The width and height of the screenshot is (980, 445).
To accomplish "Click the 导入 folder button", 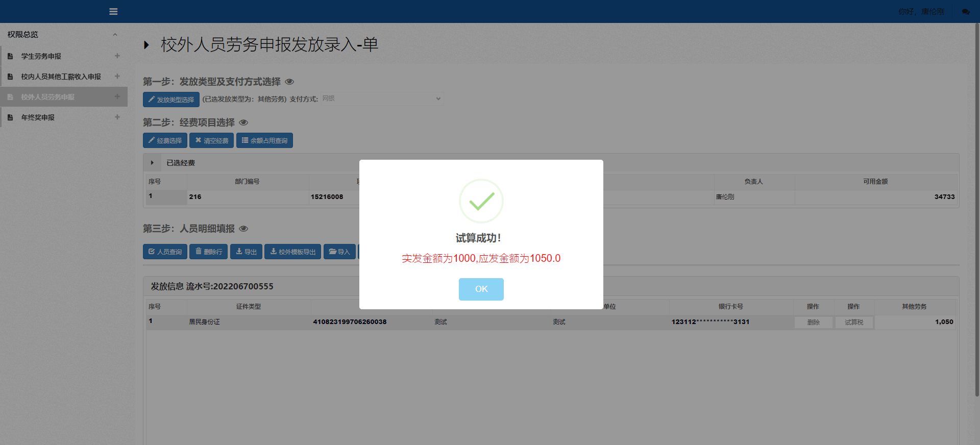I will [339, 252].
